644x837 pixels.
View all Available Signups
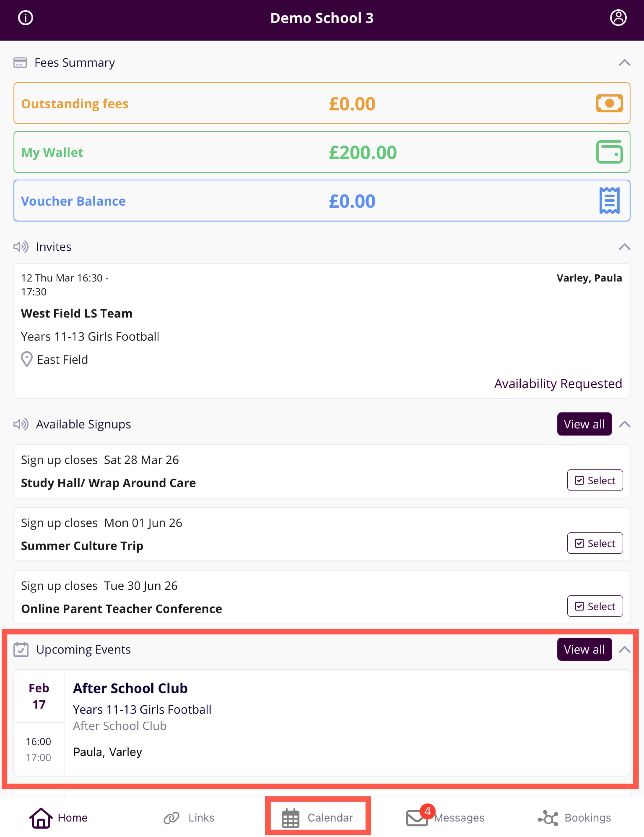click(x=584, y=424)
